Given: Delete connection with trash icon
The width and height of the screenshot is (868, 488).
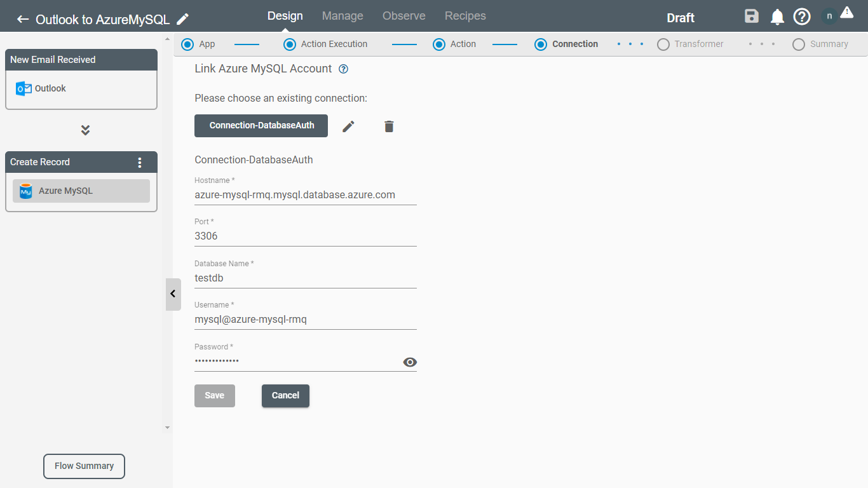Looking at the screenshot, I should (x=389, y=126).
